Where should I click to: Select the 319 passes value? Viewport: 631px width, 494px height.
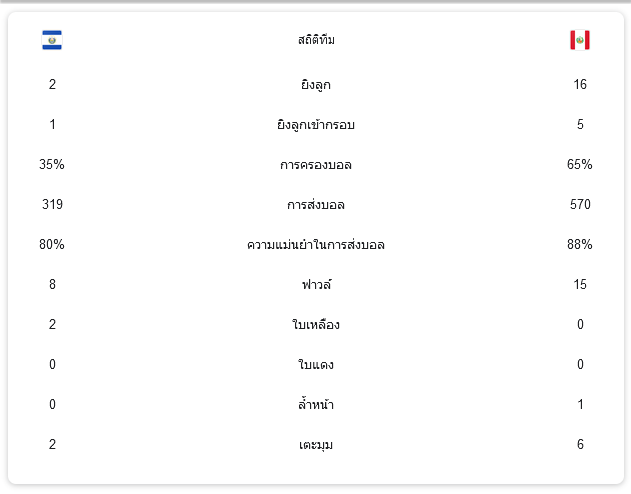click(x=52, y=204)
